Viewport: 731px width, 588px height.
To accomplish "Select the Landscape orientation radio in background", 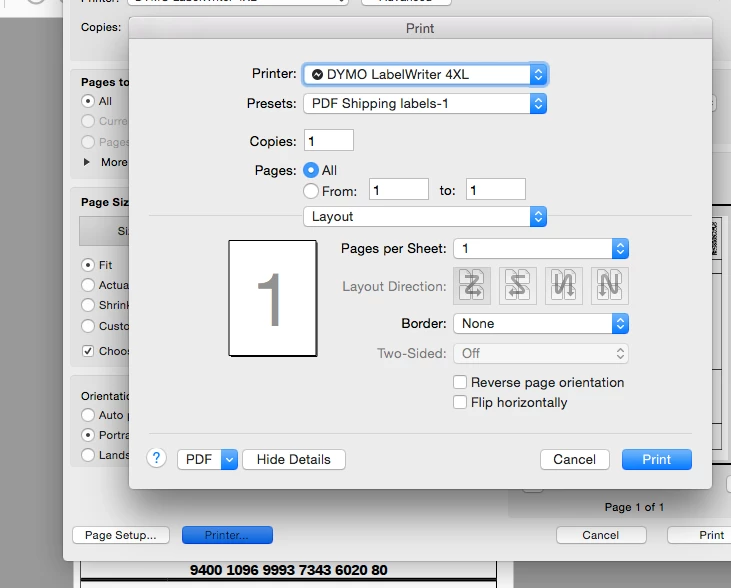I will click(88, 455).
